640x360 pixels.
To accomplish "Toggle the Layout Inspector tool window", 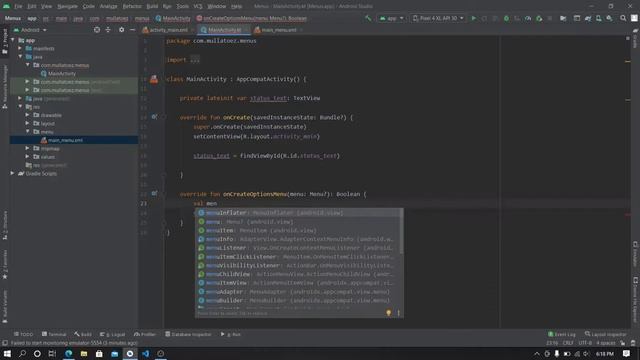I will tap(605, 334).
